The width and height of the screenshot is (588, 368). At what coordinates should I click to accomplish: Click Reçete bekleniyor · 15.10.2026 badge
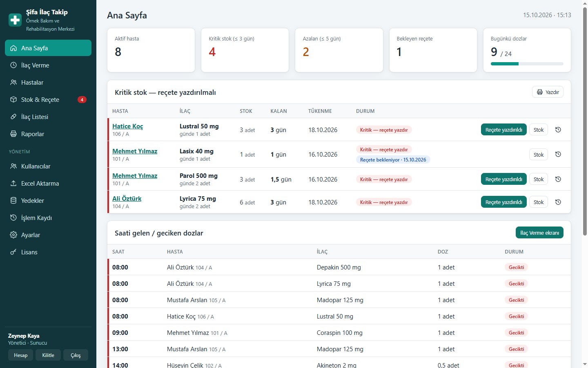(393, 159)
